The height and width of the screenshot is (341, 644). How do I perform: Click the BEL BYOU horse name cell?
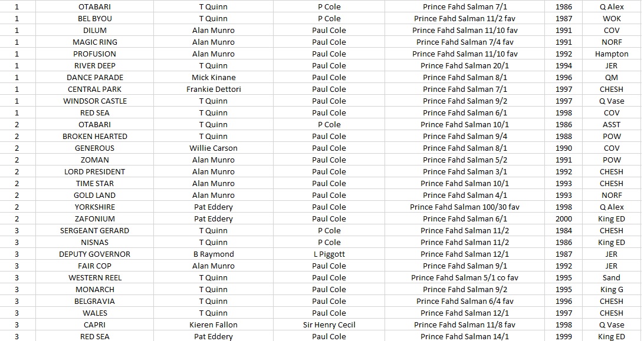point(94,18)
